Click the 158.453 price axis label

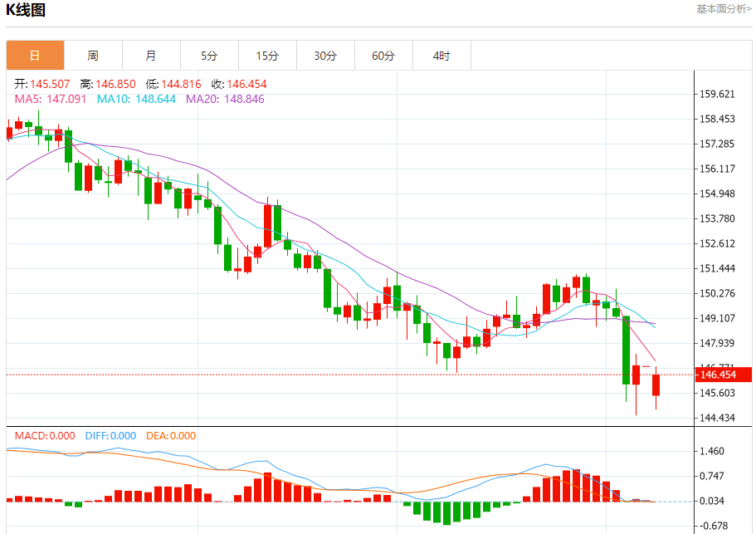tap(718, 119)
